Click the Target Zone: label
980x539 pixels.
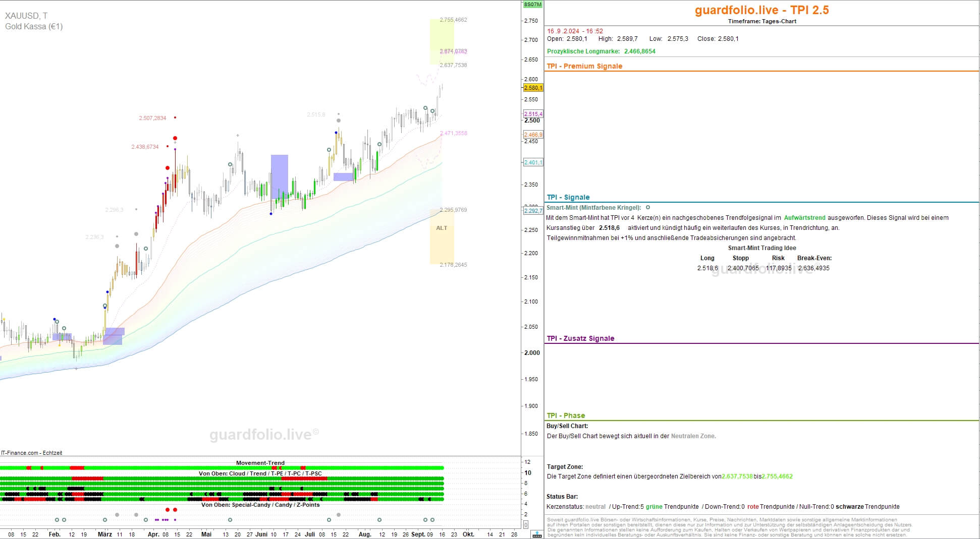point(565,467)
